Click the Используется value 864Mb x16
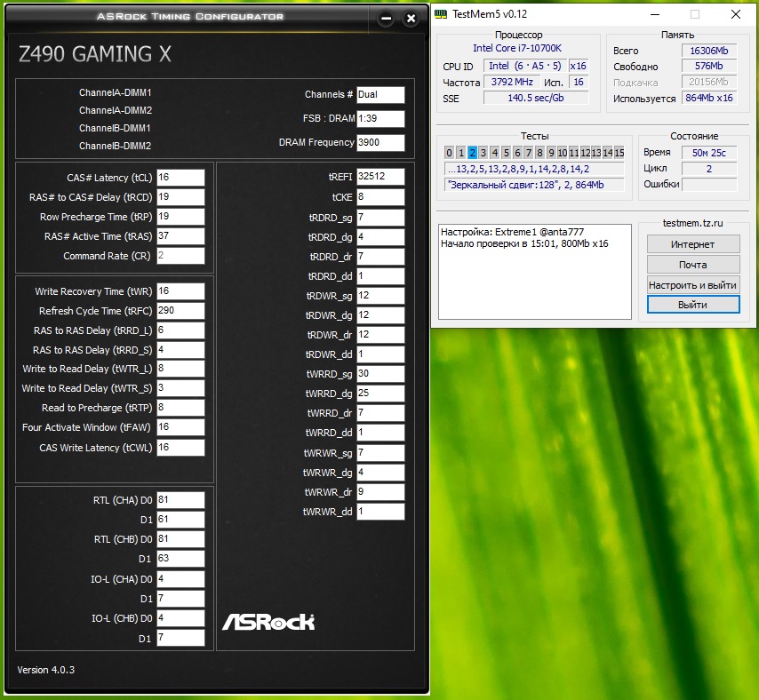The height and width of the screenshot is (700, 759). [709, 98]
